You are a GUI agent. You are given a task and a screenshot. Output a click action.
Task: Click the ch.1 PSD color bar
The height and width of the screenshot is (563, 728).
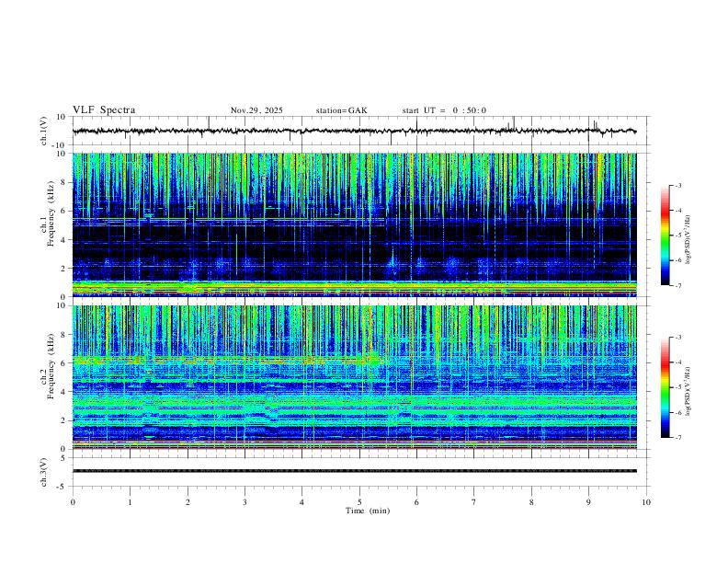pyautogui.click(x=665, y=236)
